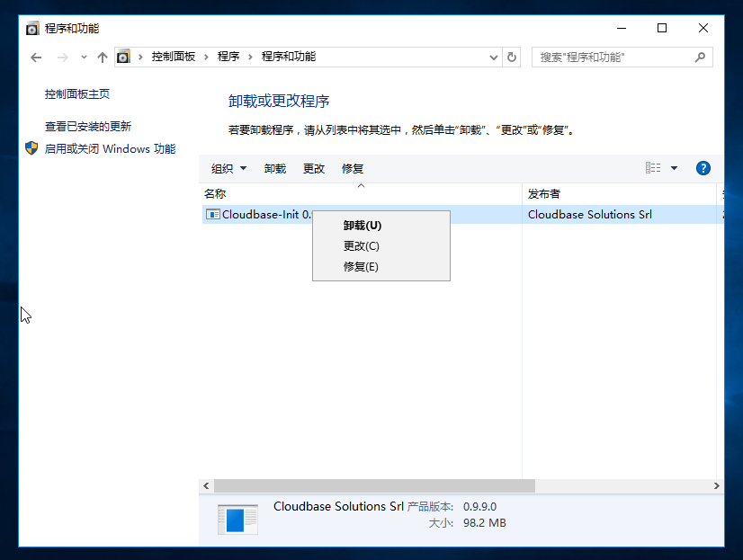Viewport: 743px width, 560px height.
Task: Click 控制面板 in the breadcrumb
Action: click(x=174, y=57)
